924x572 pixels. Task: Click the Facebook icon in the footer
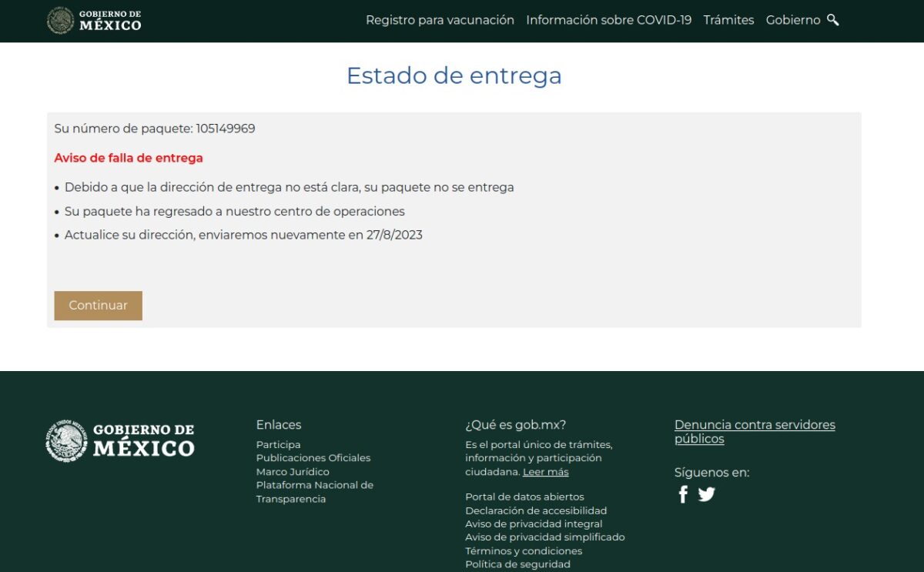(682, 495)
